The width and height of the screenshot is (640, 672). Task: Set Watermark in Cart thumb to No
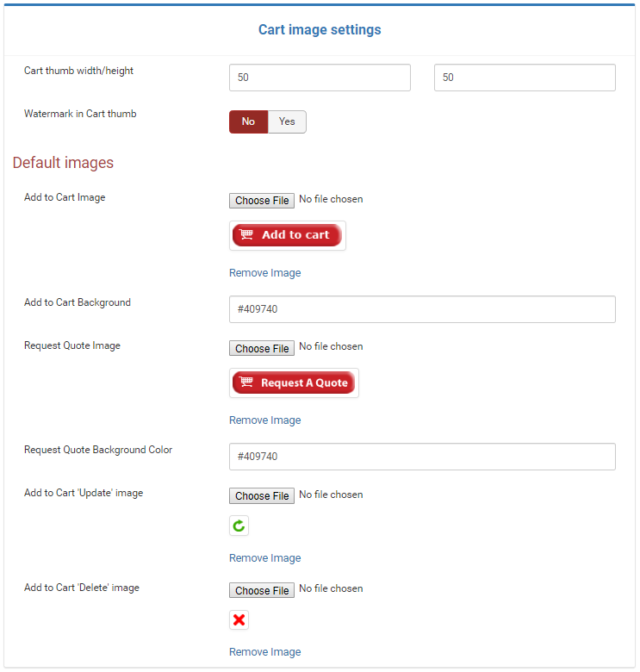point(248,121)
